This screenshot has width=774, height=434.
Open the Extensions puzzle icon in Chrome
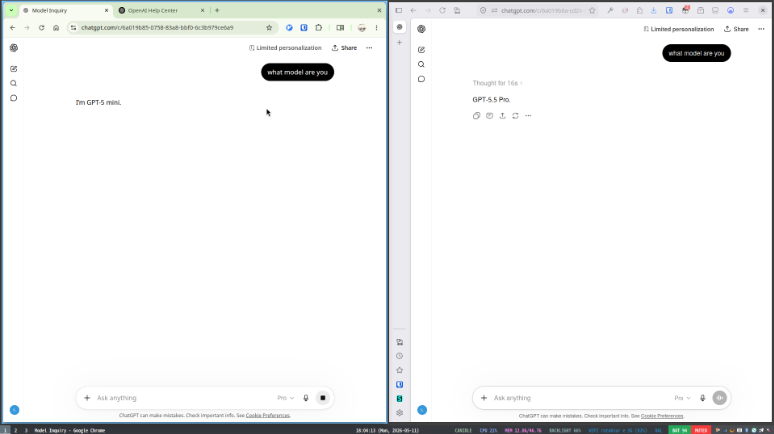(319, 28)
